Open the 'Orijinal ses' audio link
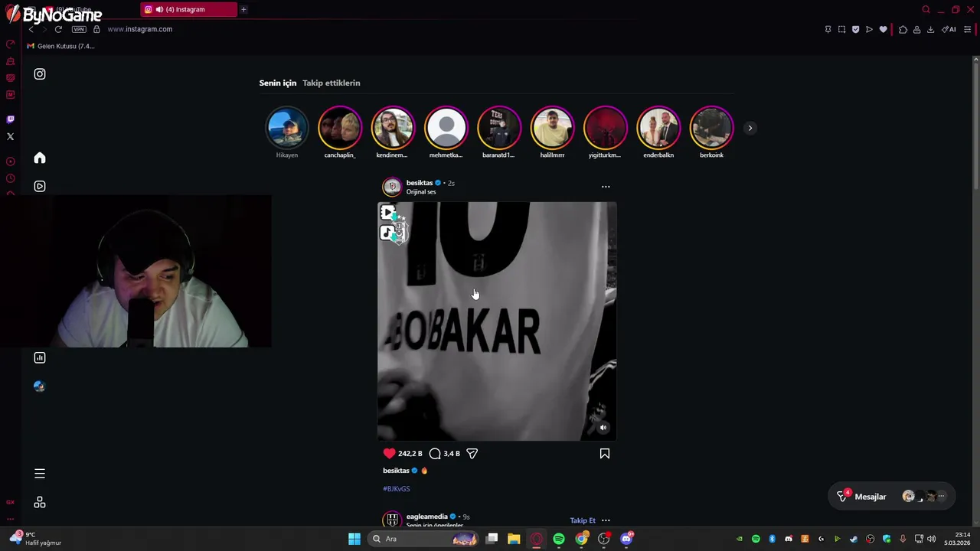 click(x=421, y=192)
